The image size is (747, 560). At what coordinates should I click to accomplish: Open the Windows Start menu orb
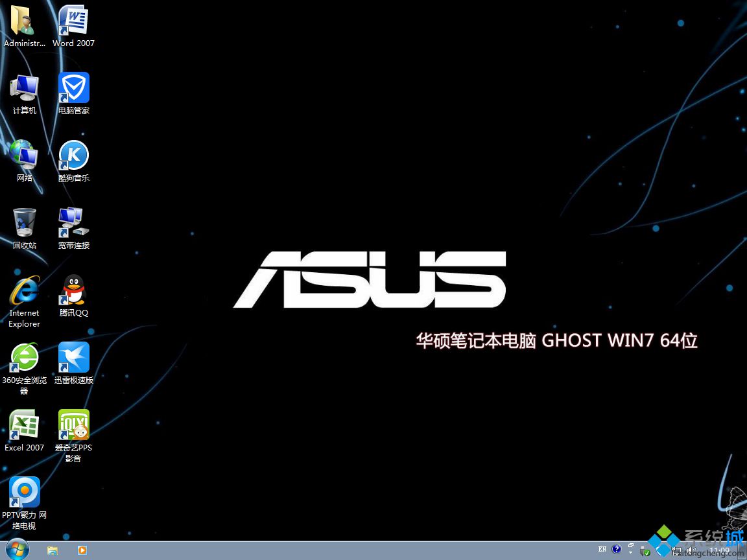tap(18, 550)
